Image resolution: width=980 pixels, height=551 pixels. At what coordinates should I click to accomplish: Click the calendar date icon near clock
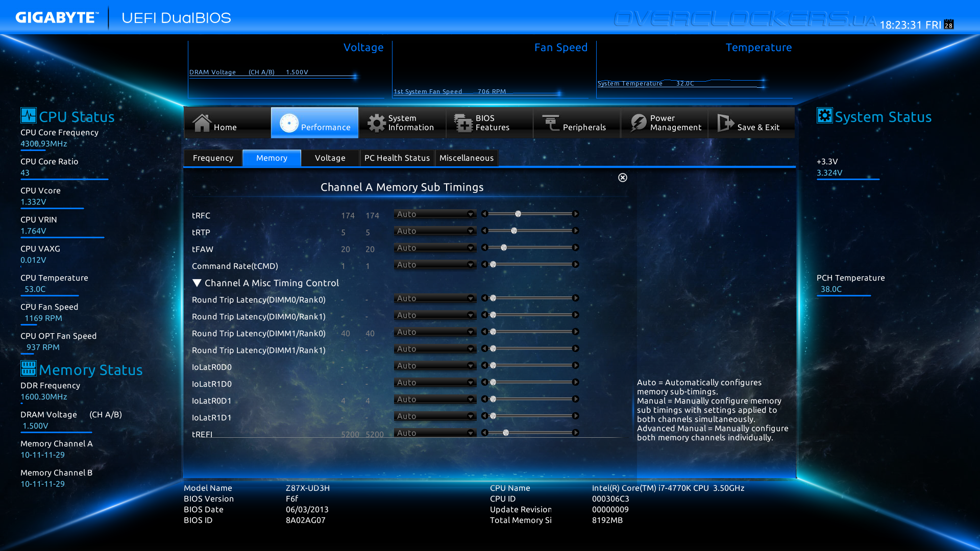949,24
